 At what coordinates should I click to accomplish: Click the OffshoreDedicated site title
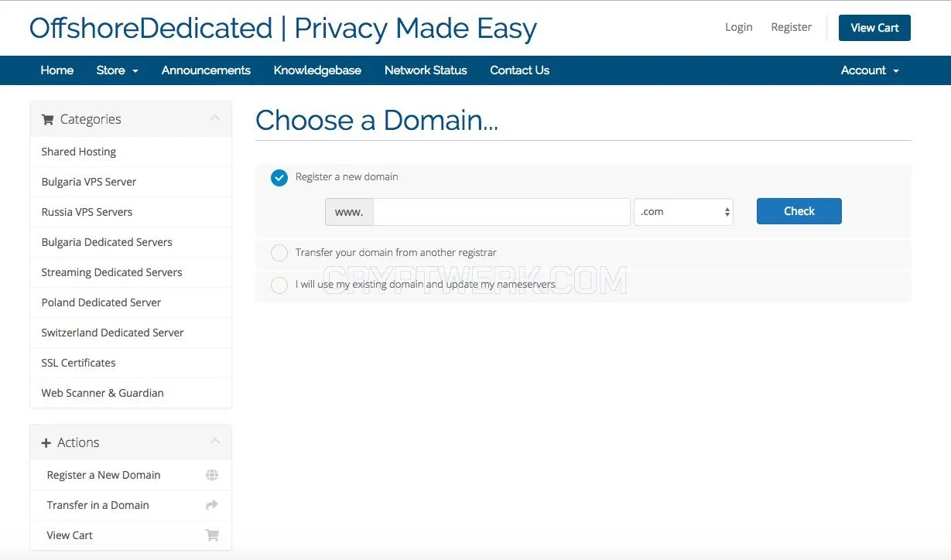click(283, 29)
